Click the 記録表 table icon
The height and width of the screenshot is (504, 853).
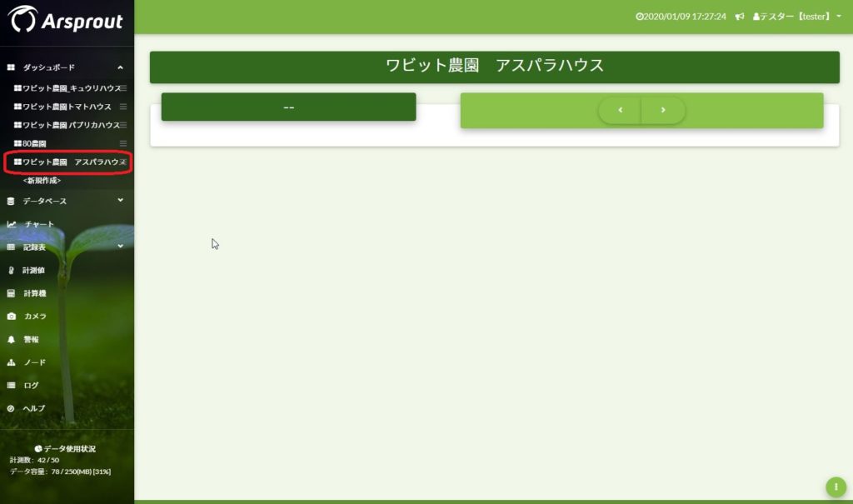11,247
